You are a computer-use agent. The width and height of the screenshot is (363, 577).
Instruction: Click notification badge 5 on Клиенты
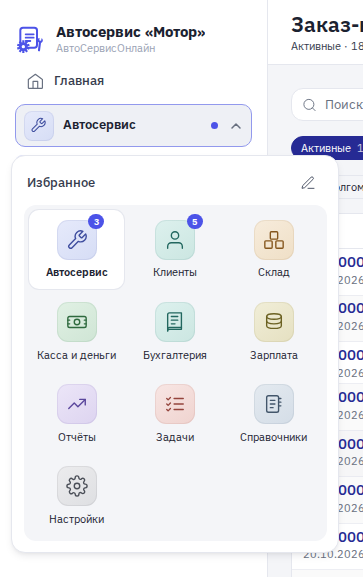(x=195, y=222)
